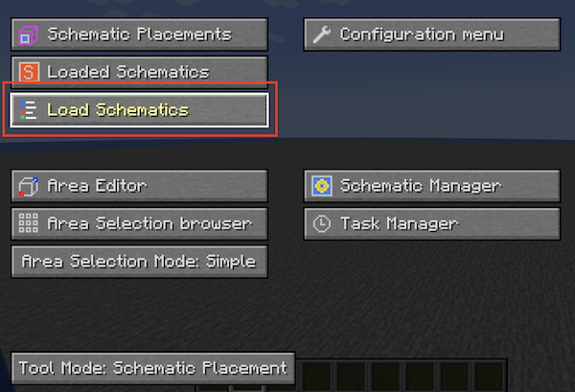Select the last visible hotbar slot
Viewport: 575px width, 392px height.
pos(490,377)
